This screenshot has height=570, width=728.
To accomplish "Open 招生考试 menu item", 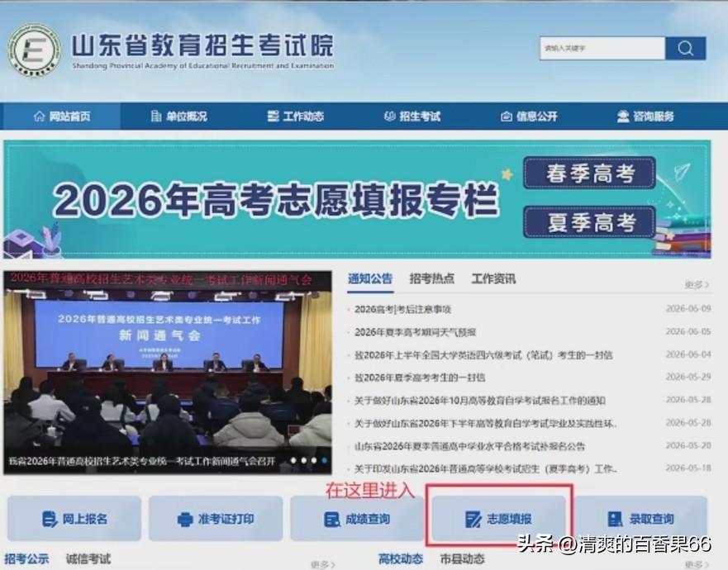I will [x=412, y=116].
